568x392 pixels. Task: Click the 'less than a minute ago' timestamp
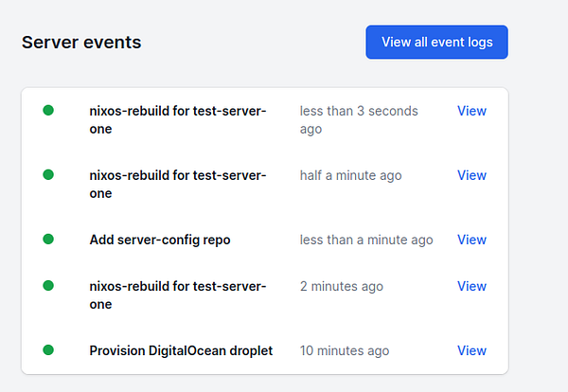[366, 240]
